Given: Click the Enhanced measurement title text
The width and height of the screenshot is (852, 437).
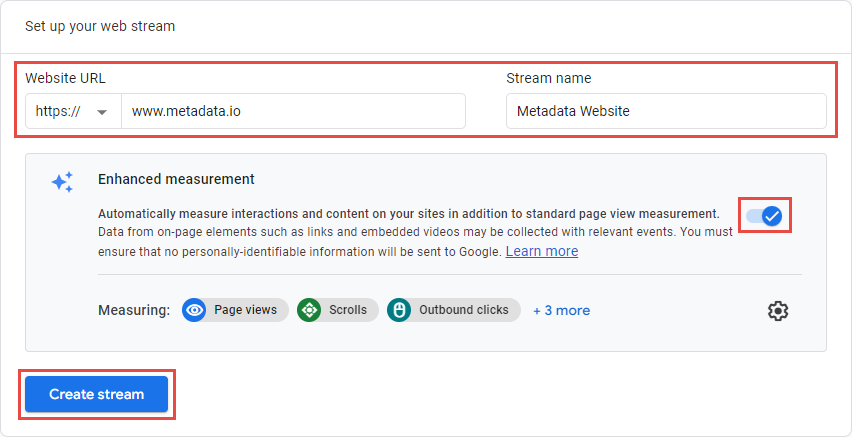Looking at the screenshot, I should (176, 179).
